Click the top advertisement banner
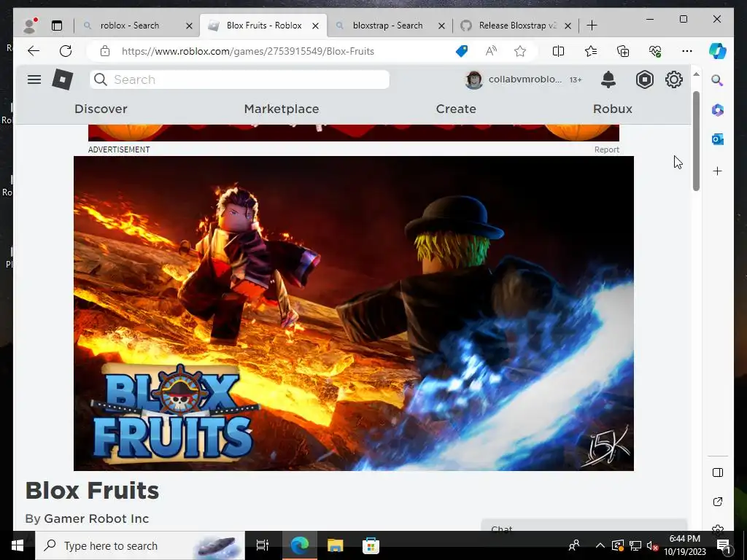This screenshot has height=560, width=747. [x=354, y=133]
